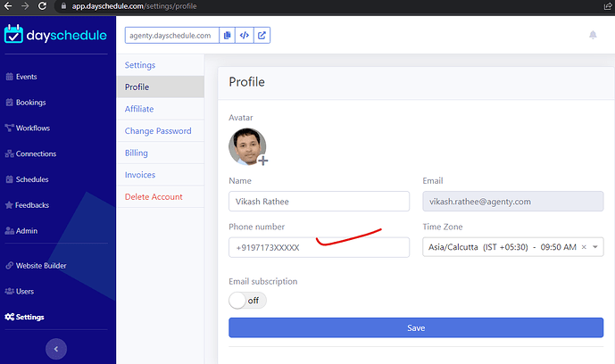Open Feedbacks in the sidebar
Viewport: 615px width, 364px height.
pos(27,205)
